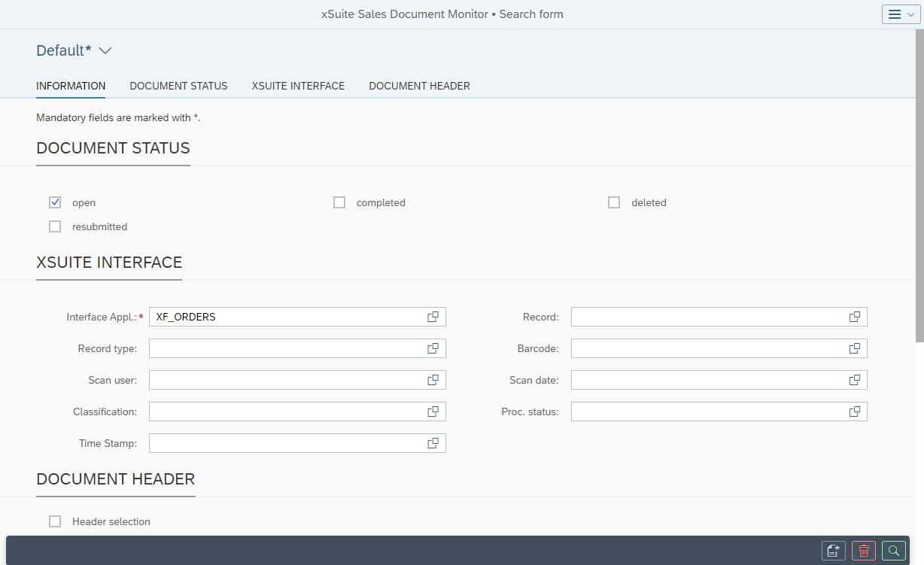
Task: Open the hamburger menu in the header
Action: pos(895,14)
